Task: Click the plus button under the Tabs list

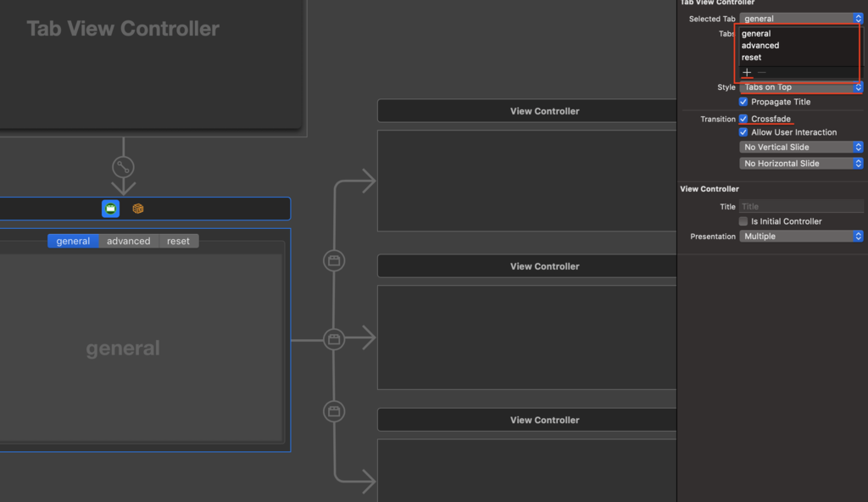Action: (x=747, y=73)
